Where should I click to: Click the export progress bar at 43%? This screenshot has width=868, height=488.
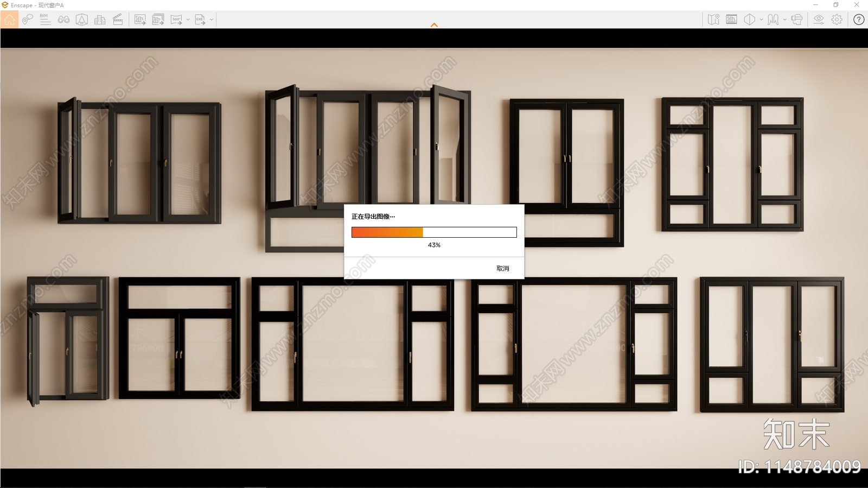pyautogui.click(x=434, y=232)
